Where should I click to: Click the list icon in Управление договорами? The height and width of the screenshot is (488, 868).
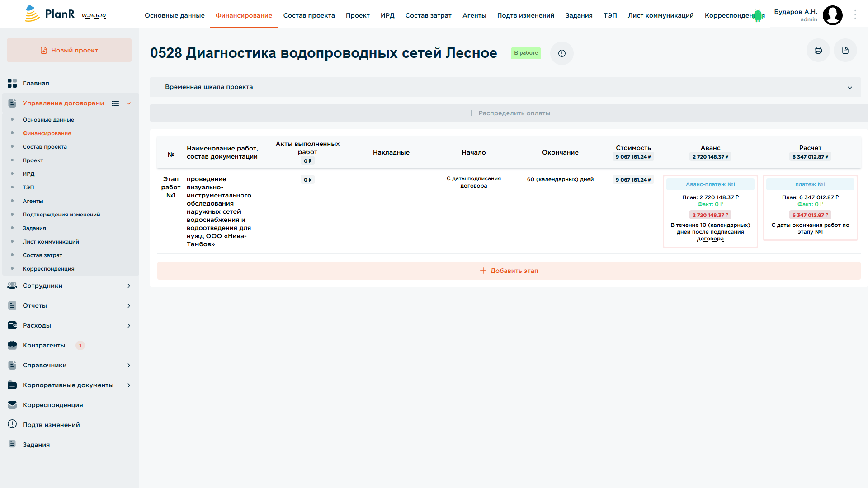(x=115, y=103)
